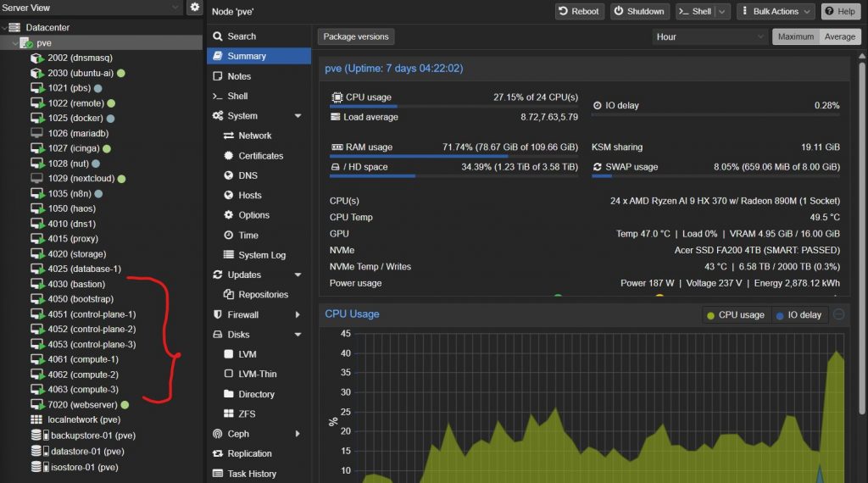
Task: Switch graph mode to Maximum
Action: (x=795, y=36)
